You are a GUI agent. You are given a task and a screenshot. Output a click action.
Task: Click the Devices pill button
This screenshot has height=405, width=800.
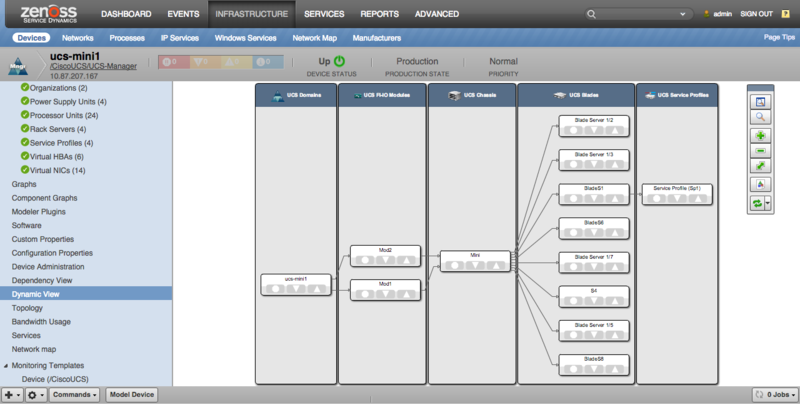pos(31,38)
